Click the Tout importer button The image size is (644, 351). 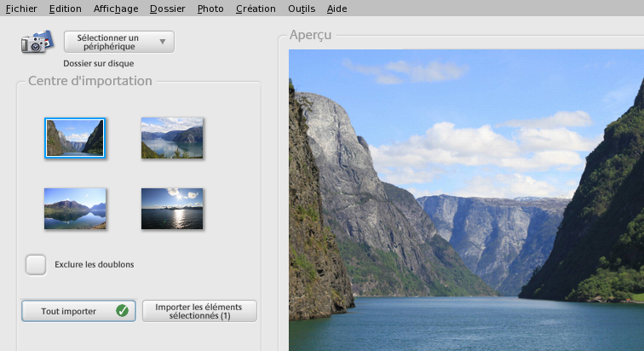tap(79, 311)
